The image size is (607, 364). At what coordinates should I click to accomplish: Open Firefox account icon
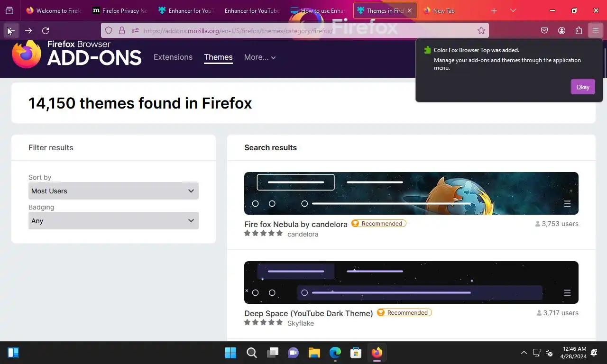click(561, 31)
